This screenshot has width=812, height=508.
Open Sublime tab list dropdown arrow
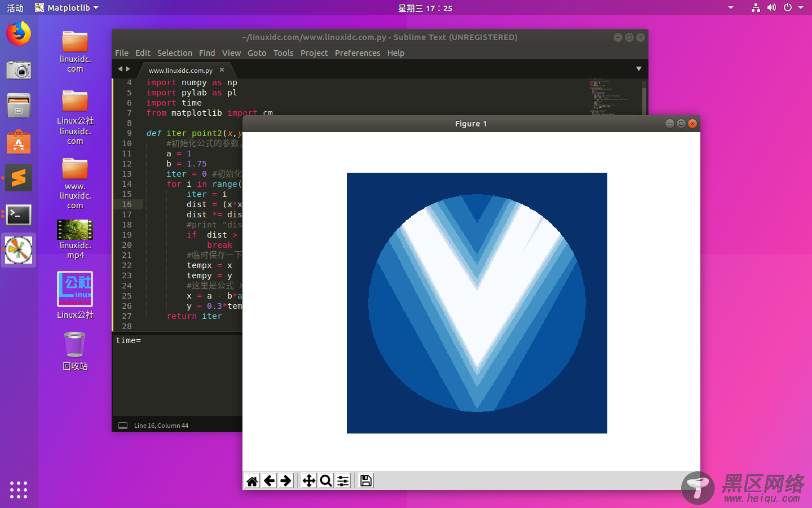click(x=639, y=69)
